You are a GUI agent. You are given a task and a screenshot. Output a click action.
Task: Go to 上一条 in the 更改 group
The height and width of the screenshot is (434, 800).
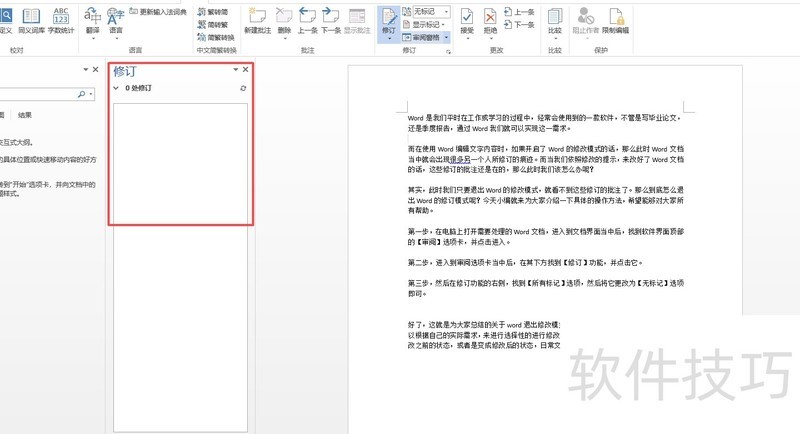[519, 11]
